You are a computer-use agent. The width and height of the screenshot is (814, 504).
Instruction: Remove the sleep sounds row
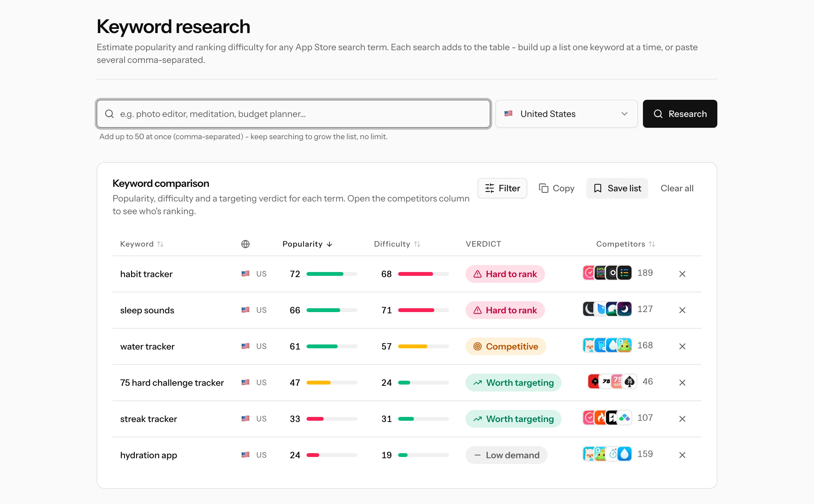coord(682,310)
